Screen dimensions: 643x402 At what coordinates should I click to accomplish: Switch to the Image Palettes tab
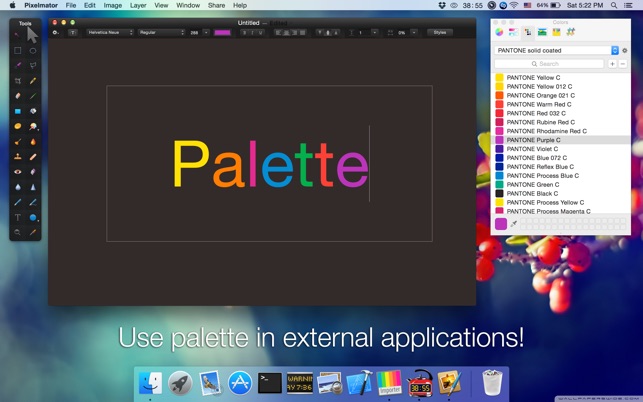(x=542, y=32)
